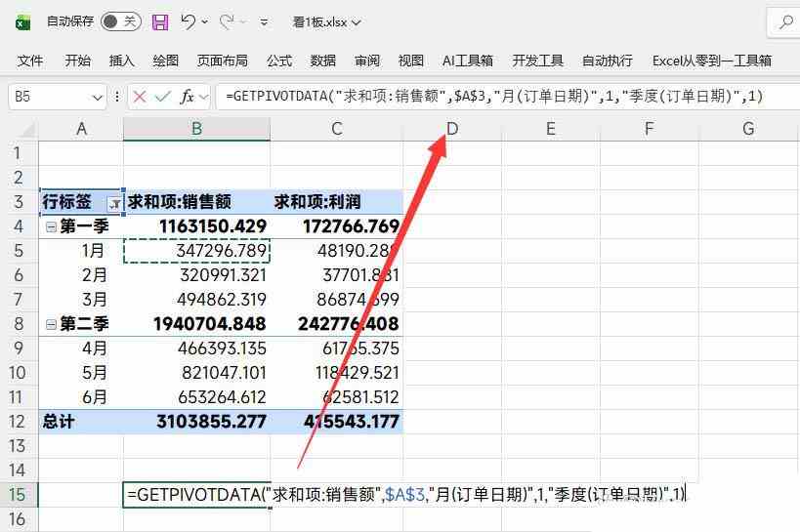Select the 5月 row label
Screen dimensions: 800x532
[81, 373]
